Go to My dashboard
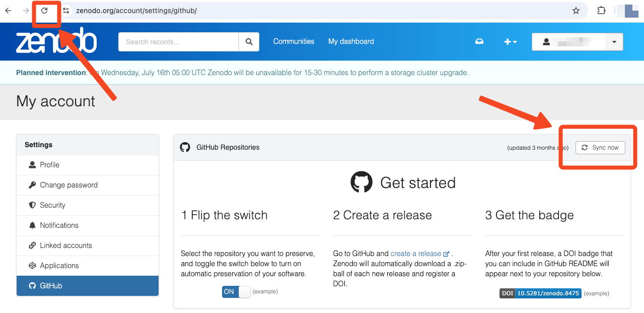 coord(351,42)
